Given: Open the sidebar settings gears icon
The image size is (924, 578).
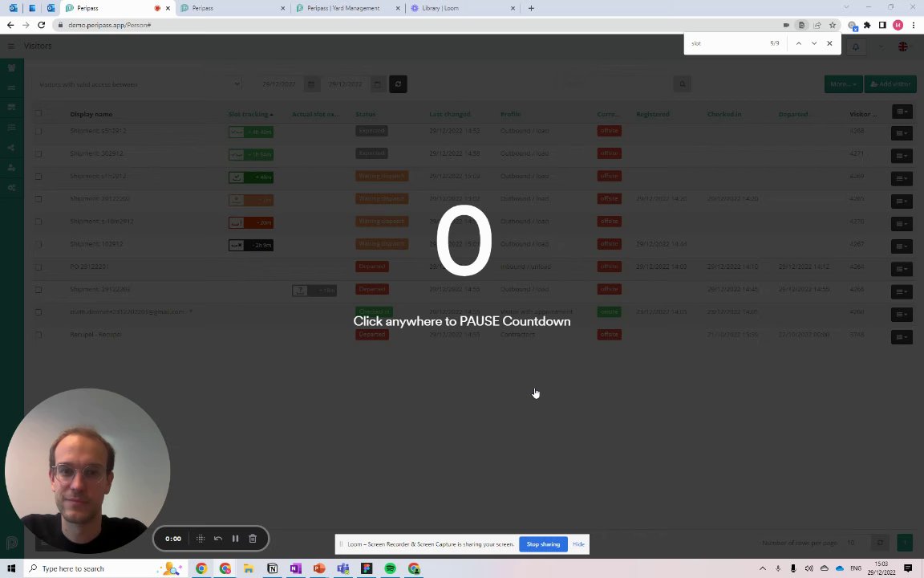Looking at the screenshot, I should click(x=11, y=188).
